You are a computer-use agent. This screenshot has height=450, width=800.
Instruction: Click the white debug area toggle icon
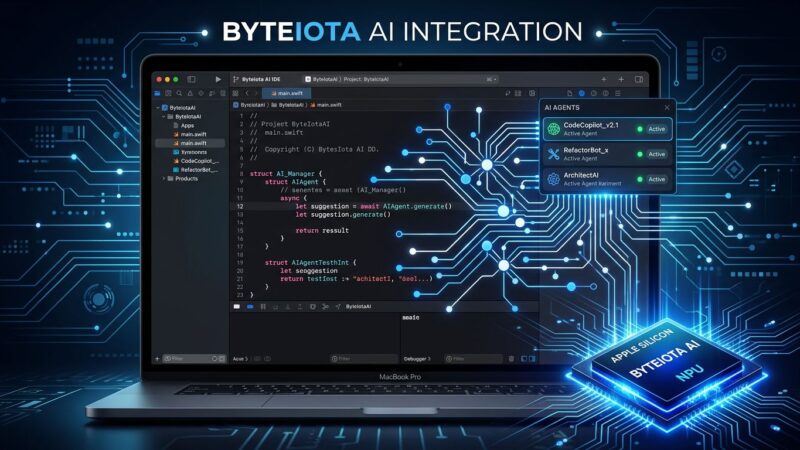coord(237,307)
